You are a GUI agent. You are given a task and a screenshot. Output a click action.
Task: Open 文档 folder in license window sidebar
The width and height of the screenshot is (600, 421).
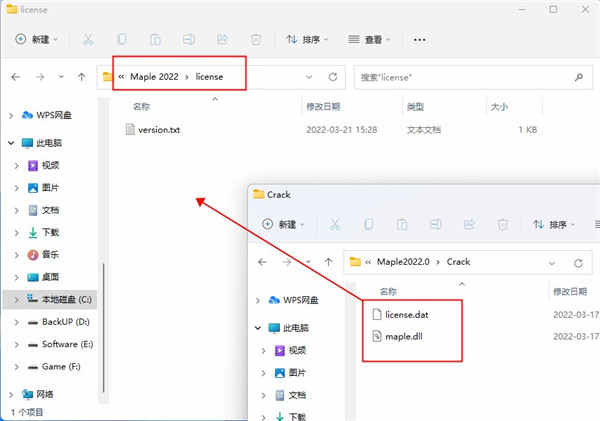click(x=44, y=210)
